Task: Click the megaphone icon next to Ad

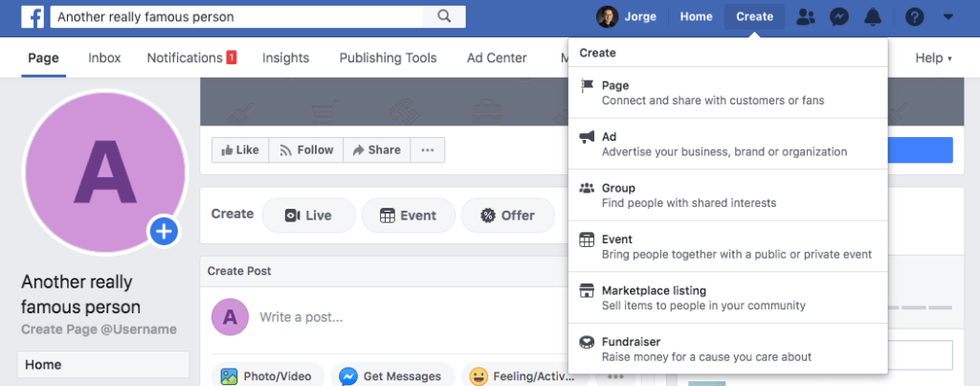Action: click(587, 137)
